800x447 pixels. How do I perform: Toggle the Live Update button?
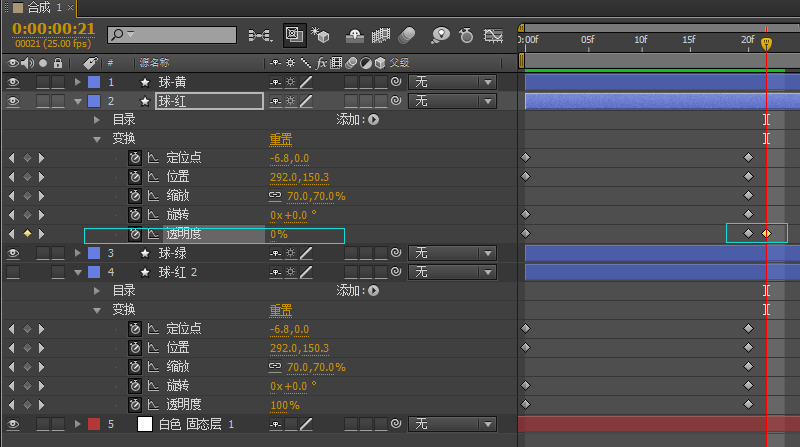coord(295,35)
